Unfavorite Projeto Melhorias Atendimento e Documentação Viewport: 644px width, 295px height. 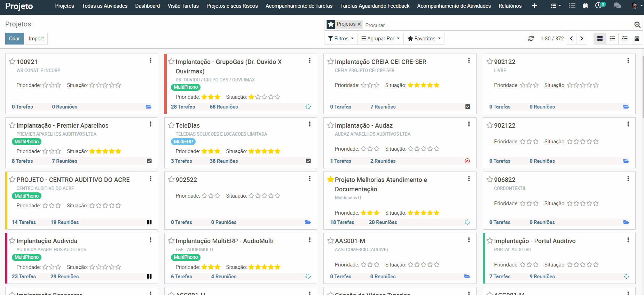coord(330,180)
